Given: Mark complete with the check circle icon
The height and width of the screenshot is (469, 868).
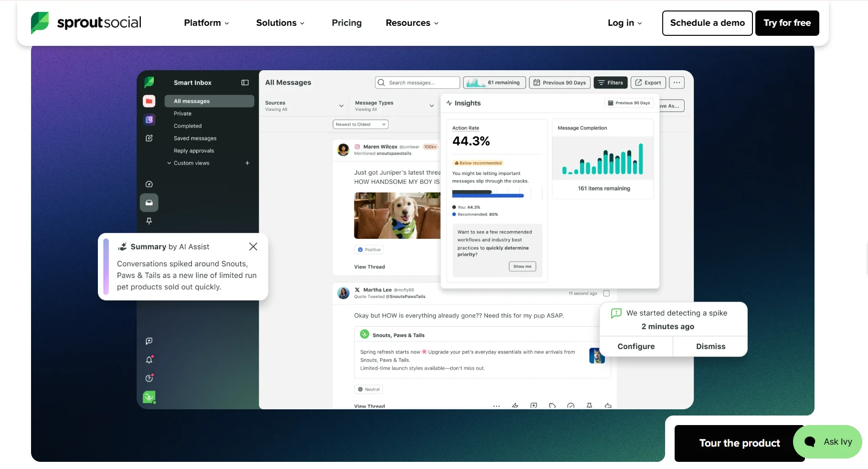Looking at the screenshot, I should pyautogui.click(x=571, y=405).
